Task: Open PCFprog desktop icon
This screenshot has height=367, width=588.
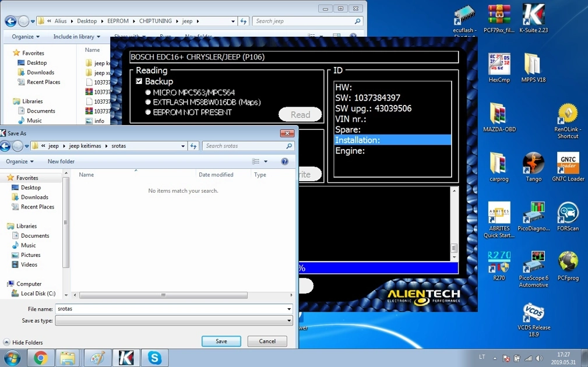Action: (x=568, y=266)
